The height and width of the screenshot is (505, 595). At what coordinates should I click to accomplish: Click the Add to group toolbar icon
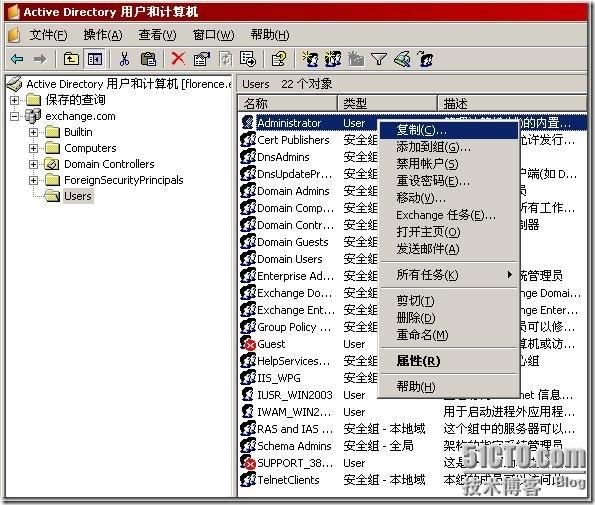(426, 59)
